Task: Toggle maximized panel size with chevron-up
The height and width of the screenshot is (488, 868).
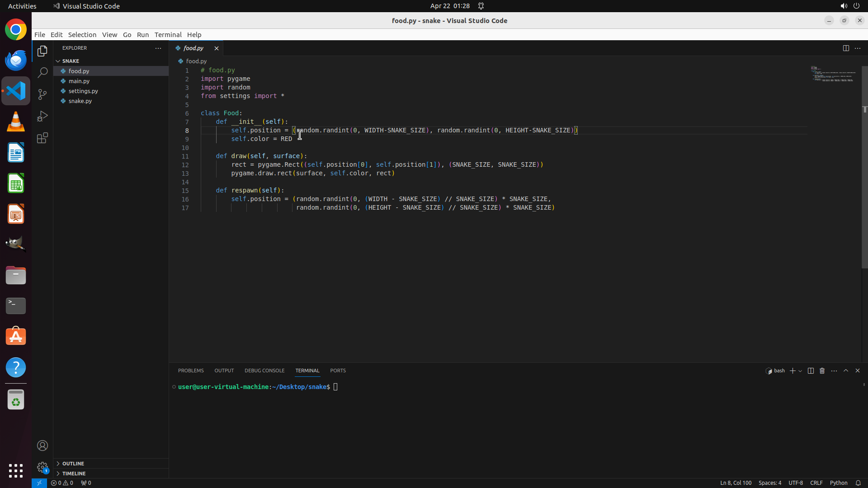Action: [846, 371]
